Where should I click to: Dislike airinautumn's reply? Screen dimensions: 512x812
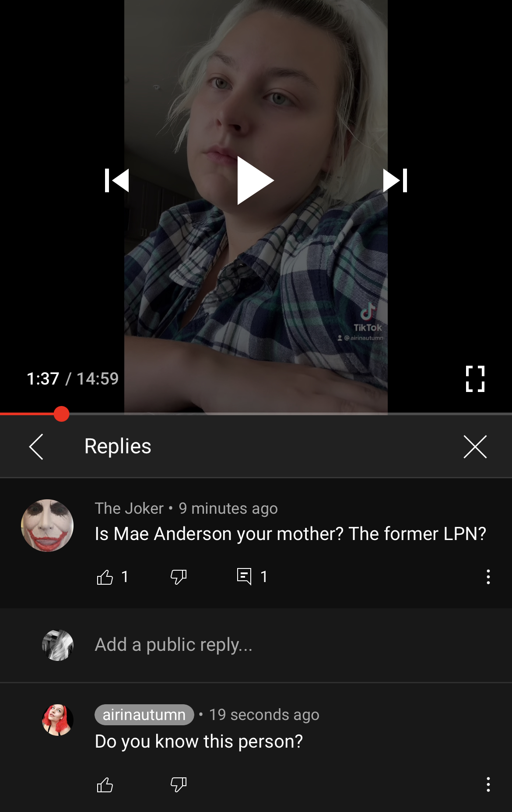[x=179, y=785]
